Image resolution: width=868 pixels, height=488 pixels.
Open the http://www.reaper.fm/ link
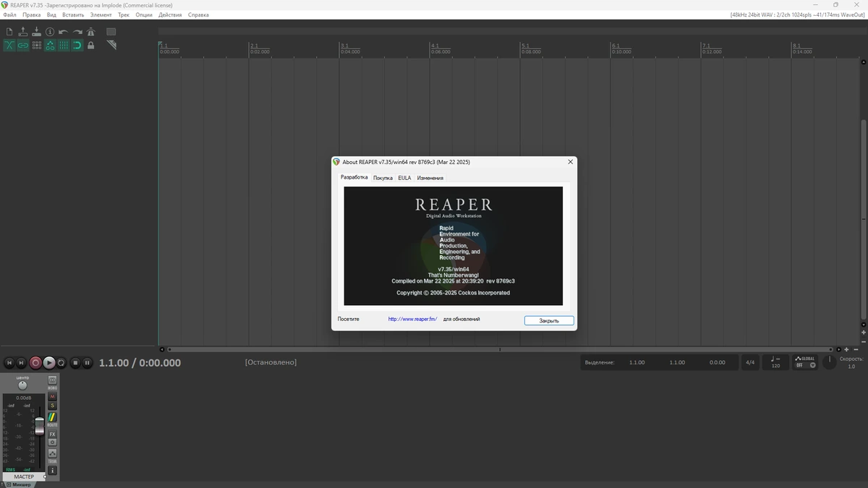click(412, 319)
